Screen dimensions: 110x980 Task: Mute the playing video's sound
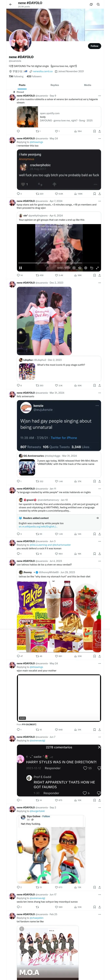coord(80,268)
